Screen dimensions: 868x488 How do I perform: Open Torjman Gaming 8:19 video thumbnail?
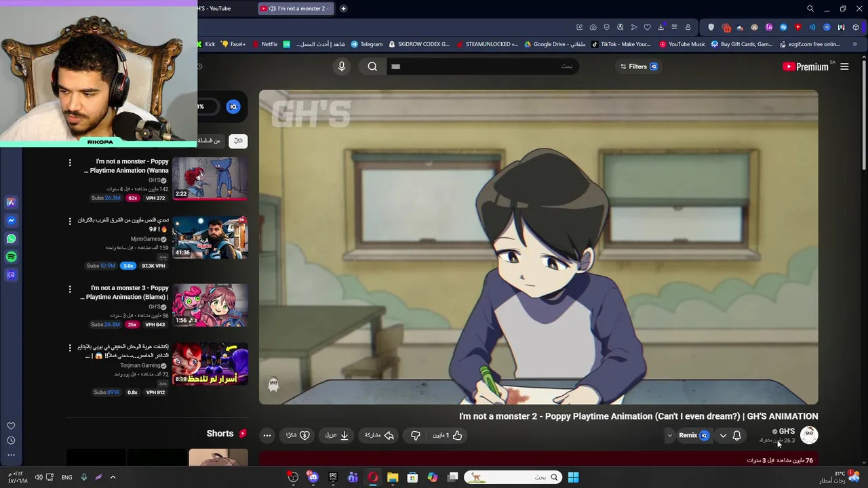pos(210,364)
